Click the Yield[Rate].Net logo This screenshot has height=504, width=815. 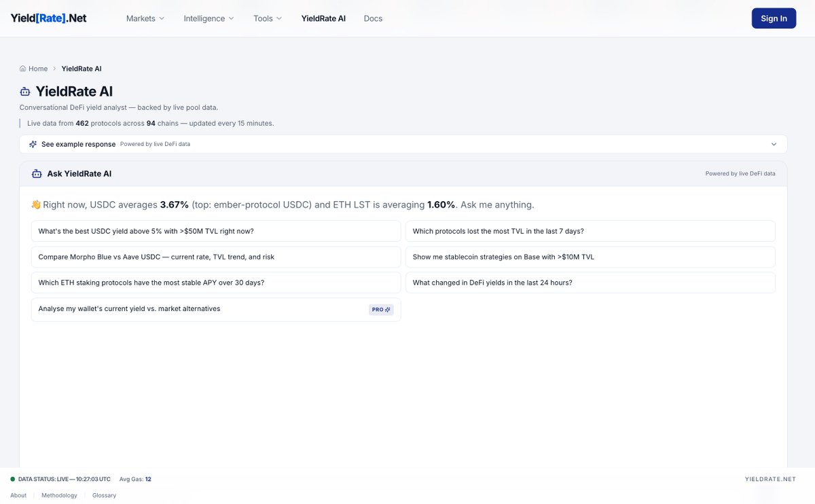point(48,18)
